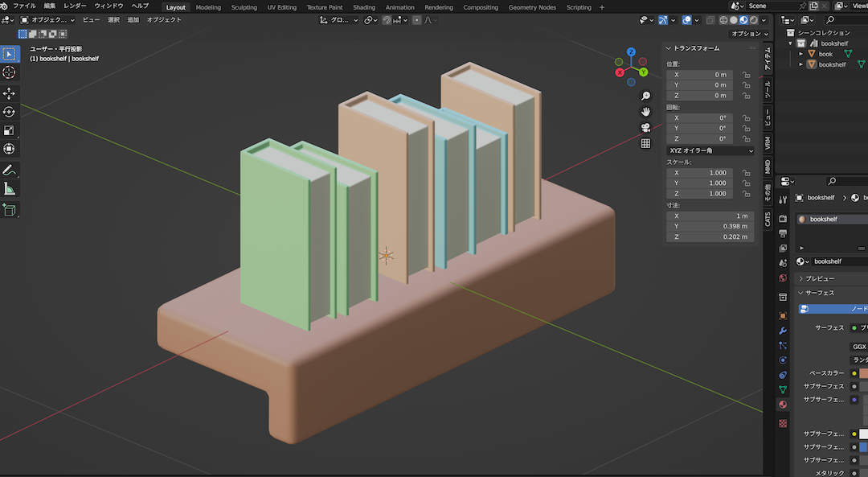Select the Annotate tool
This screenshot has height=477, width=868.
[x=10, y=170]
